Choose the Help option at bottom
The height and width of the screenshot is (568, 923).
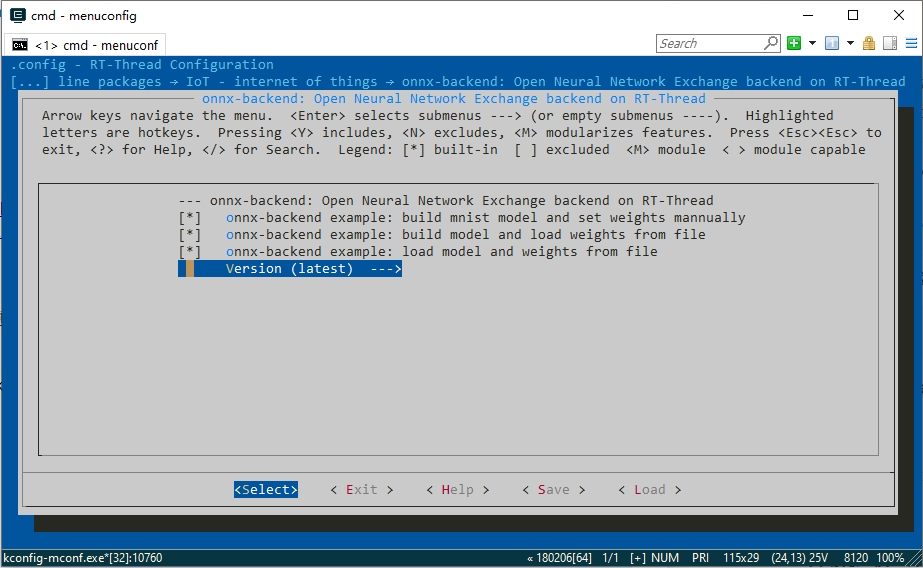(x=457, y=489)
